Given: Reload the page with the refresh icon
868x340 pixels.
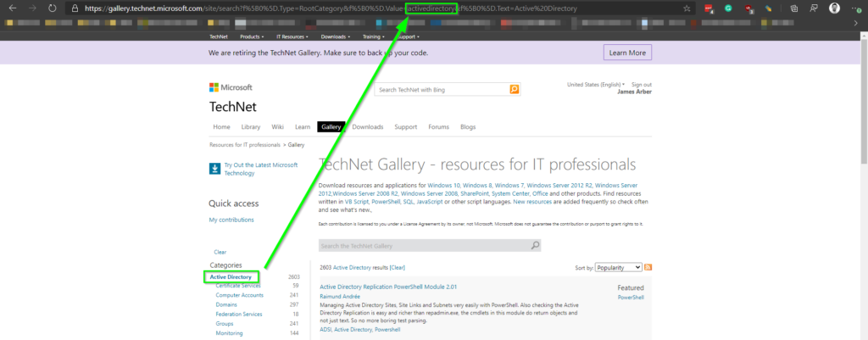Looking at the screenshot, I should tap(52, 8).
